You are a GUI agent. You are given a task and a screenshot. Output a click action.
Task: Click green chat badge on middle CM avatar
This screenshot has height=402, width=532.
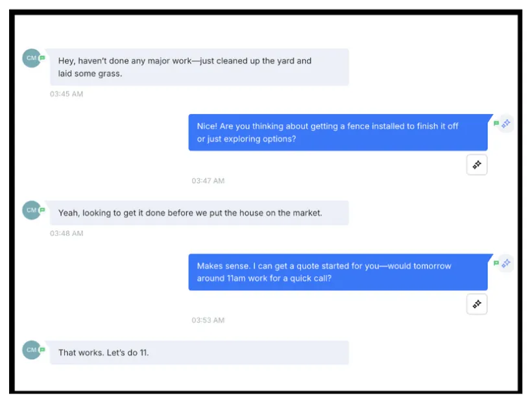42,210
